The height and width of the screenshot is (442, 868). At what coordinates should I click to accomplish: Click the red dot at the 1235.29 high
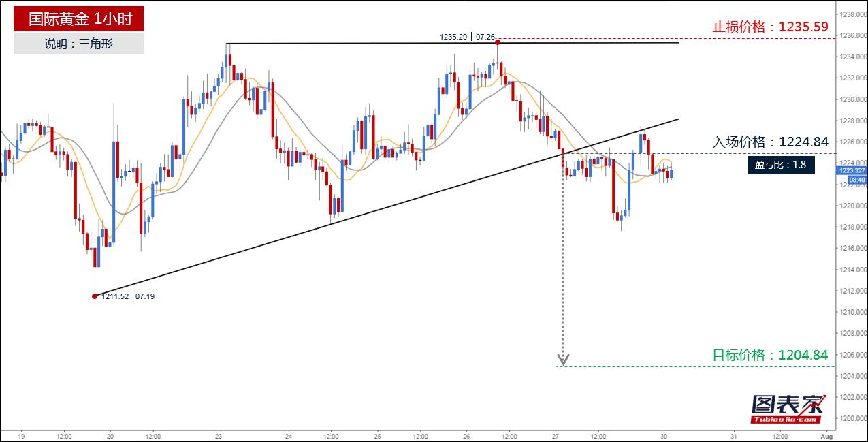[x=498, y=42]
